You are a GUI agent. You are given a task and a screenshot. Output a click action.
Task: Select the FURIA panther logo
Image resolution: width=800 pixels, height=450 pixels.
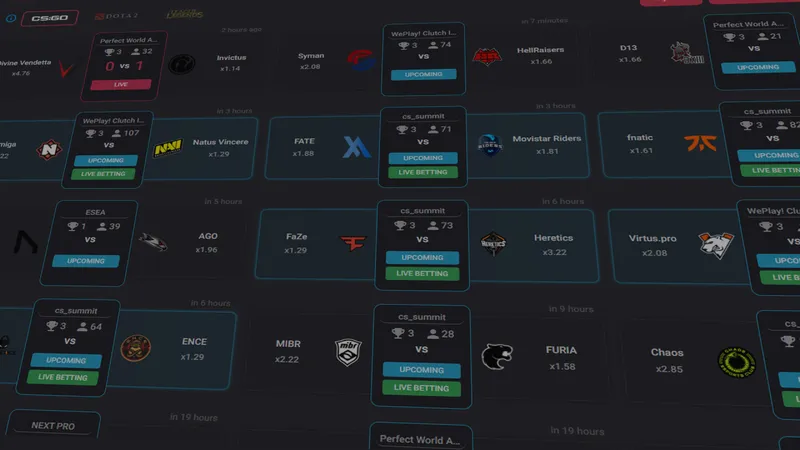pyautogui.click(x=497, y=356)
